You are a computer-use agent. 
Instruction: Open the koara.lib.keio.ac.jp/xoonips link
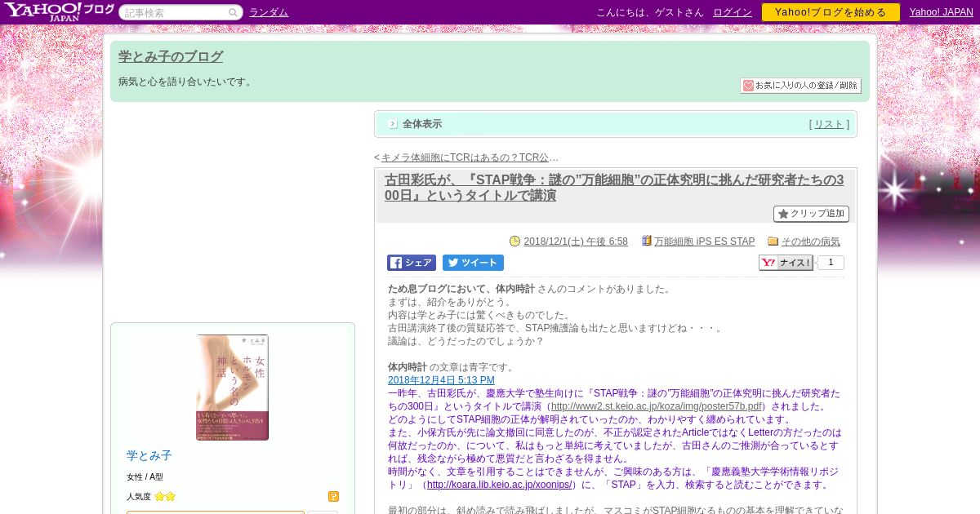(500, 485)
